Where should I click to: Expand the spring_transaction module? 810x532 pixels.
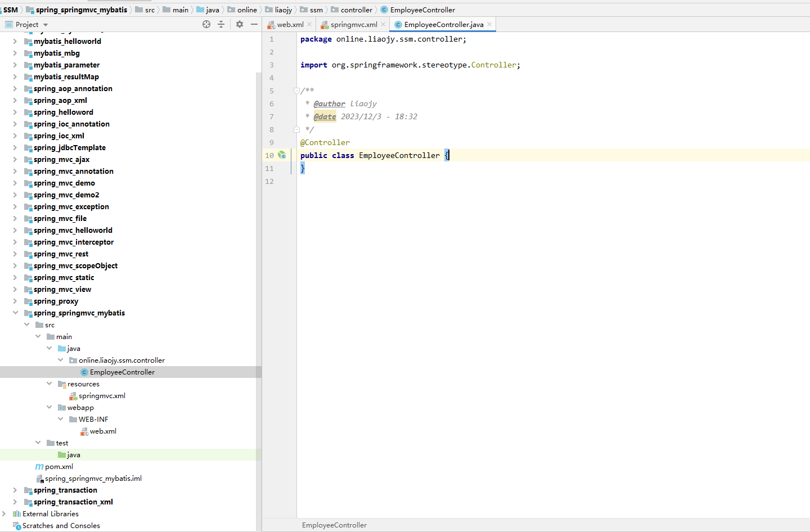(x=15, y=490)
